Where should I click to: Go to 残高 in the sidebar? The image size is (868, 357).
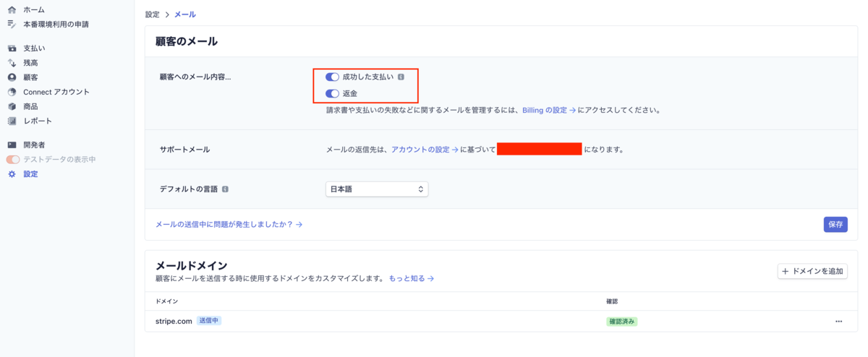(x=30, y=63)
